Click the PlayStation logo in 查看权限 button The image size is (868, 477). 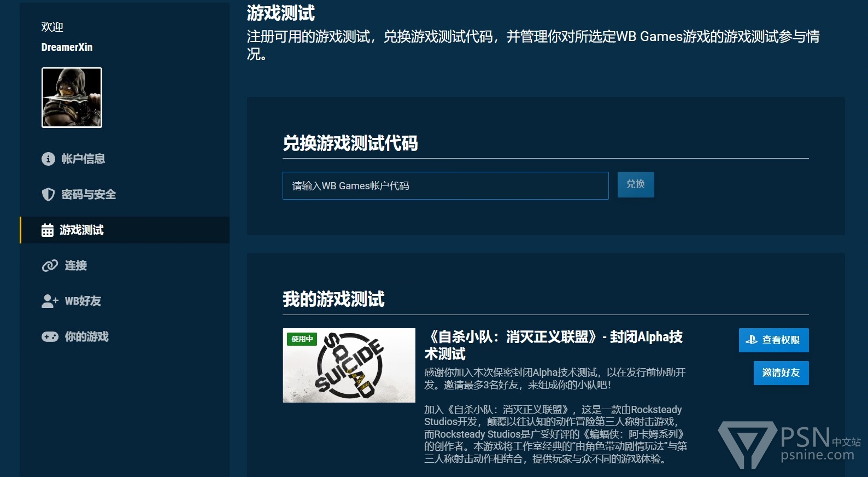click(x=752, y=340)
